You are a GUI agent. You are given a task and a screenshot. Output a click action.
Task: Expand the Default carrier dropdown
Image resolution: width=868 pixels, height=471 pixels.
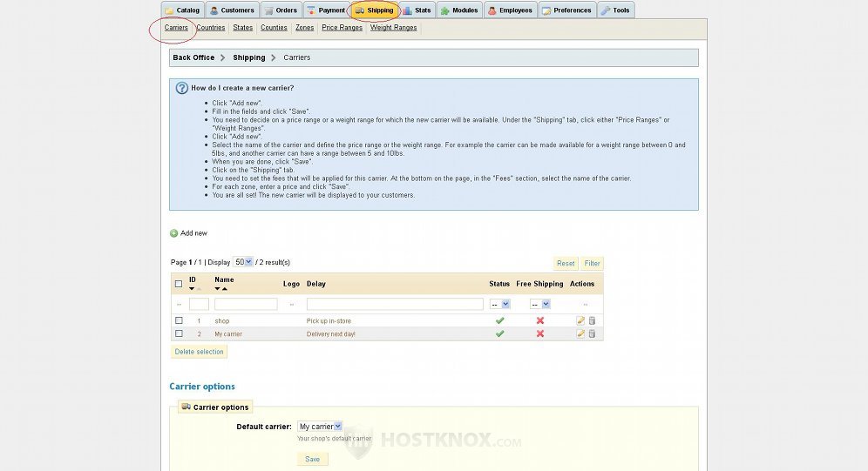pos(320,427)
